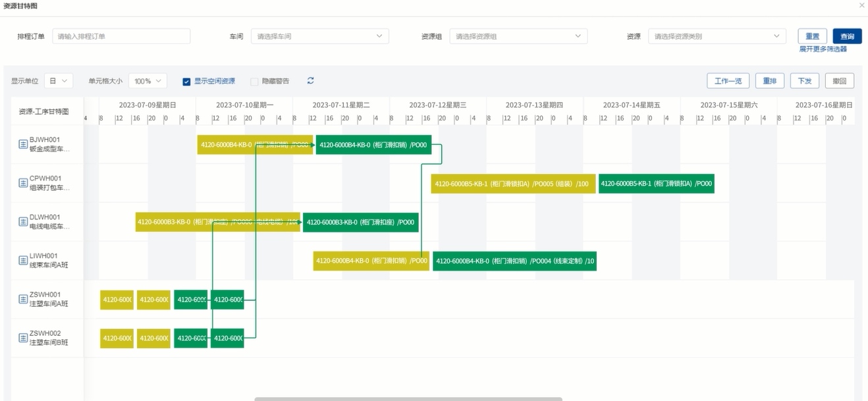868x401 pixels.
Task: Expand the 显示单位 unit dropdown
Action: pos(59,81)
